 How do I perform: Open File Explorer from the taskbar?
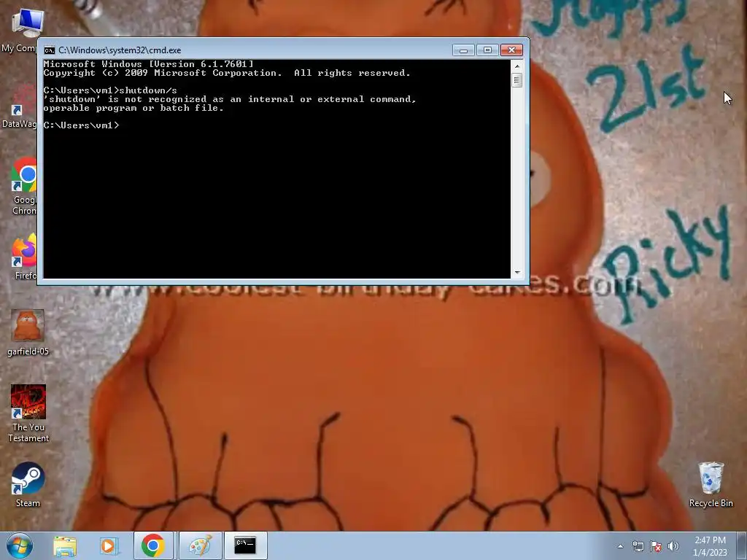tap(65, 545)
